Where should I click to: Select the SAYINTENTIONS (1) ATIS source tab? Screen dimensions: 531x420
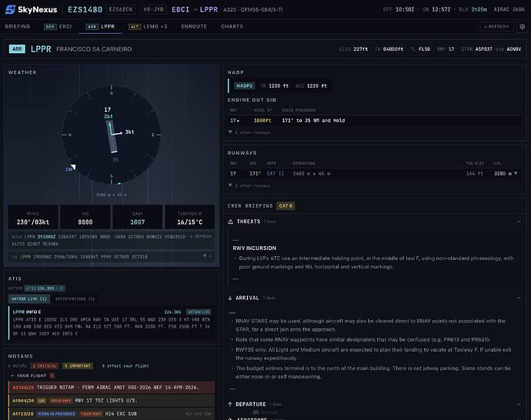pyautogui.click(x=75, y=298)
